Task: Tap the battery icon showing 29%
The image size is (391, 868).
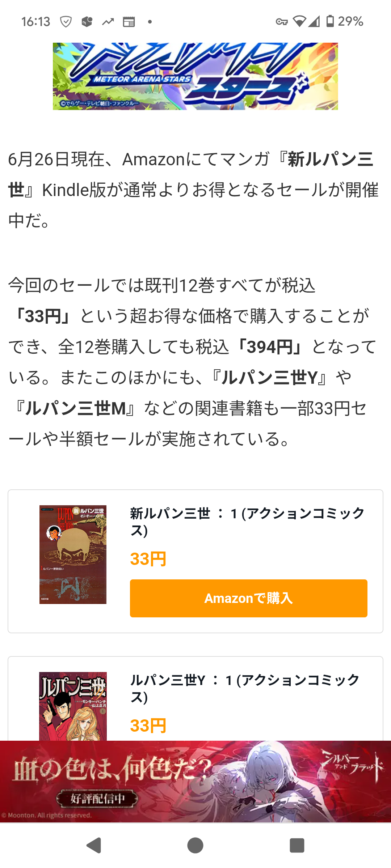Action: pyautogui.click(x=330, y=21)
